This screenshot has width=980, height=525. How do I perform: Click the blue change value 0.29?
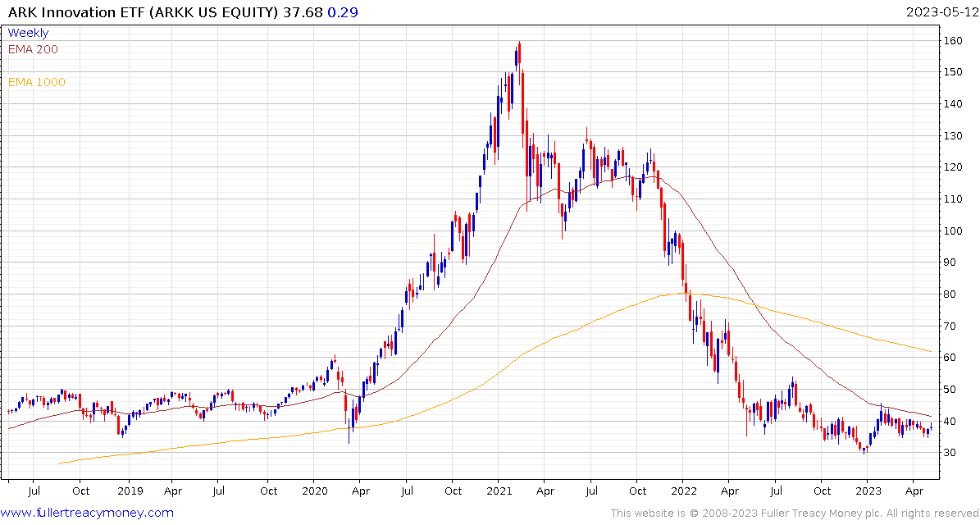coord(341,11)
